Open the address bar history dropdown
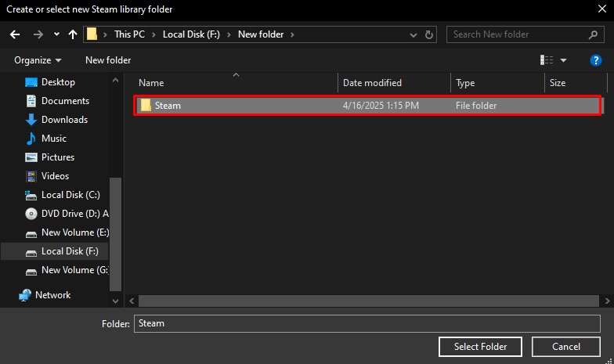 point(414,34)
